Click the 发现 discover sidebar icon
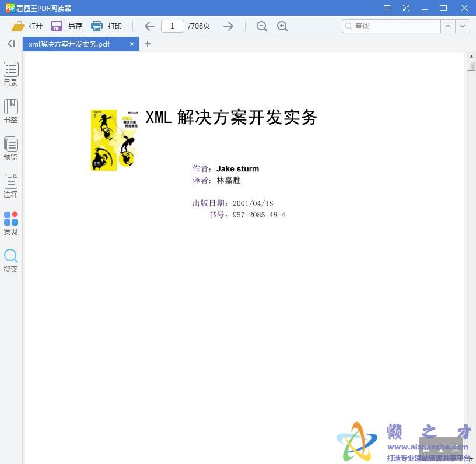476x464 pixels. coord(10,222)
